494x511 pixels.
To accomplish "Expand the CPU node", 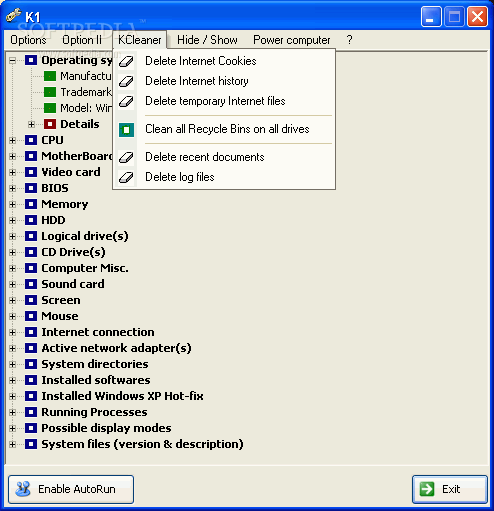I will (x=12, y=140).
